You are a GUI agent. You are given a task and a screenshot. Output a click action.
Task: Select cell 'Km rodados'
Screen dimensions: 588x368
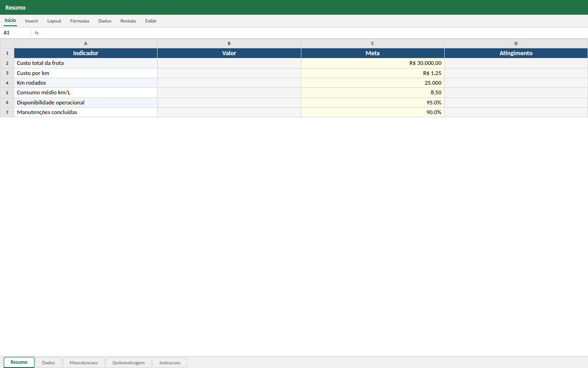[x=85, y=83]
